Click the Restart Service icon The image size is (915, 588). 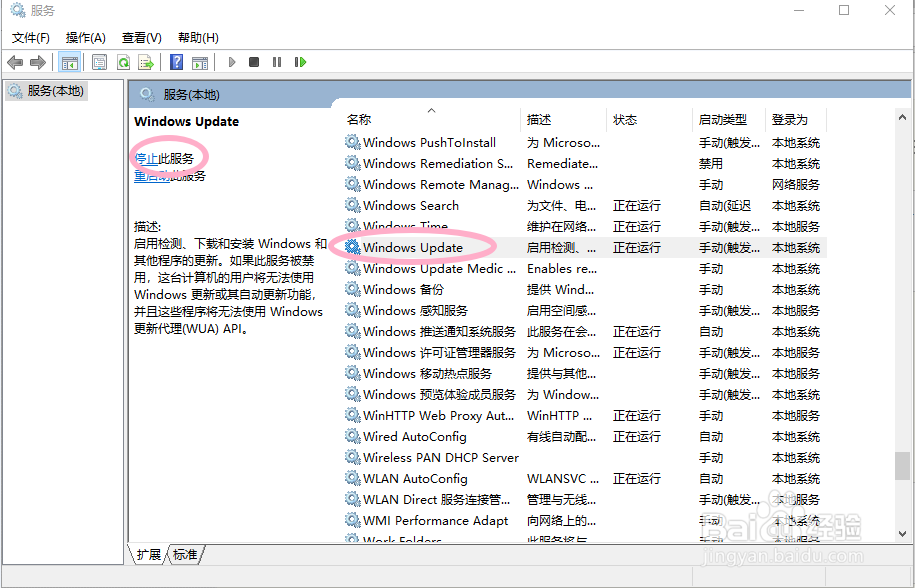click(301, 62)
